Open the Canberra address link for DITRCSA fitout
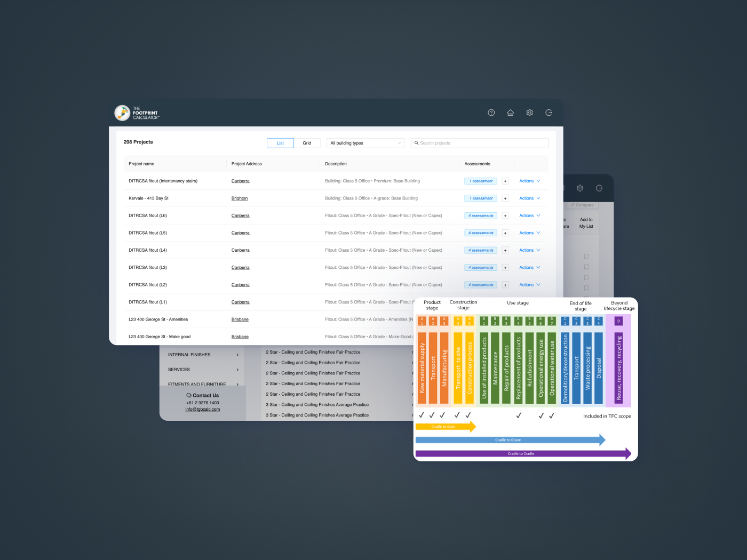The height and width of the screenshot is (560, 747). (240, 181)
